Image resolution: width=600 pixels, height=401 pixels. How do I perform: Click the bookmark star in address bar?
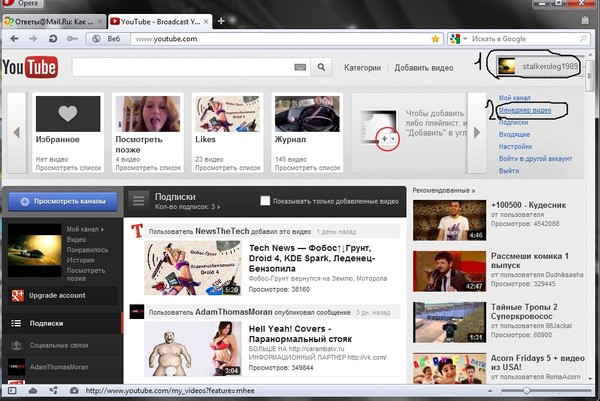[435, 39]
